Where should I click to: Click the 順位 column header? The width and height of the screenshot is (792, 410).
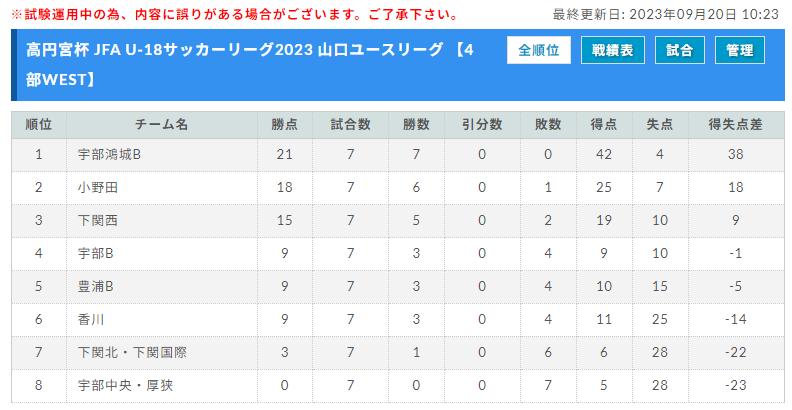[x=39, y=125]
